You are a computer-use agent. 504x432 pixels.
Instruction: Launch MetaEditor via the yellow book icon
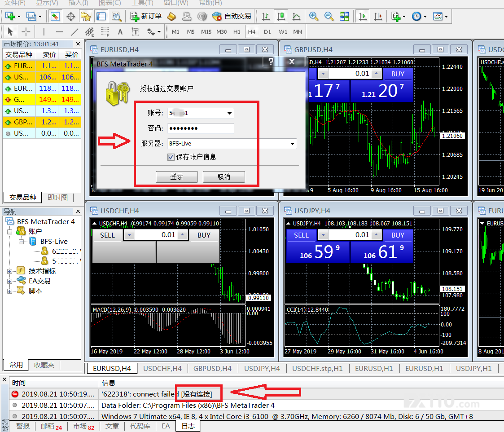tap(171, 16)
